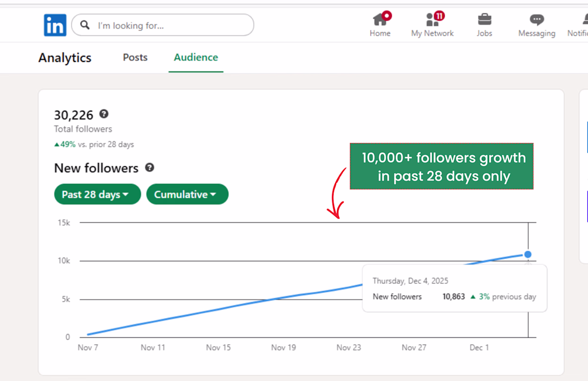
Task: Click the 10,000+ followers growth banner
Action: point(442,166)
